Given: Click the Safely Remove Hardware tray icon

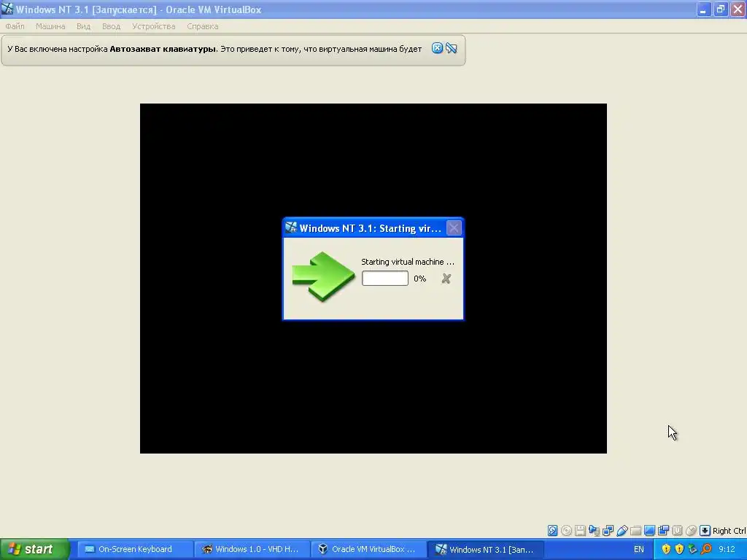Looking at the screenshot, I should tap(693, 549).
